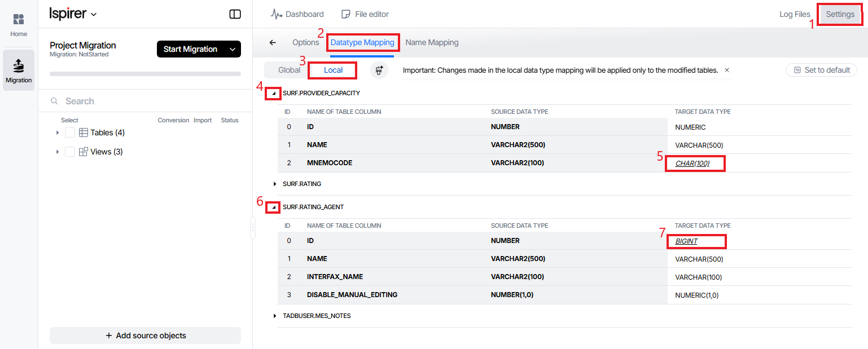Check the Views (3) checkbox

pos(70,152)
